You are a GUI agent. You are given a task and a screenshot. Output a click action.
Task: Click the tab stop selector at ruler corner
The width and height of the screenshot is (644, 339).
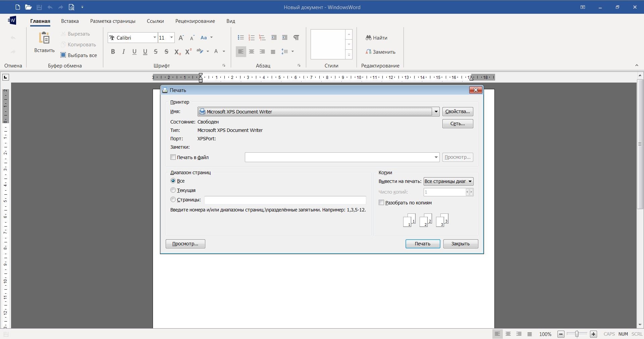point(5,78)
